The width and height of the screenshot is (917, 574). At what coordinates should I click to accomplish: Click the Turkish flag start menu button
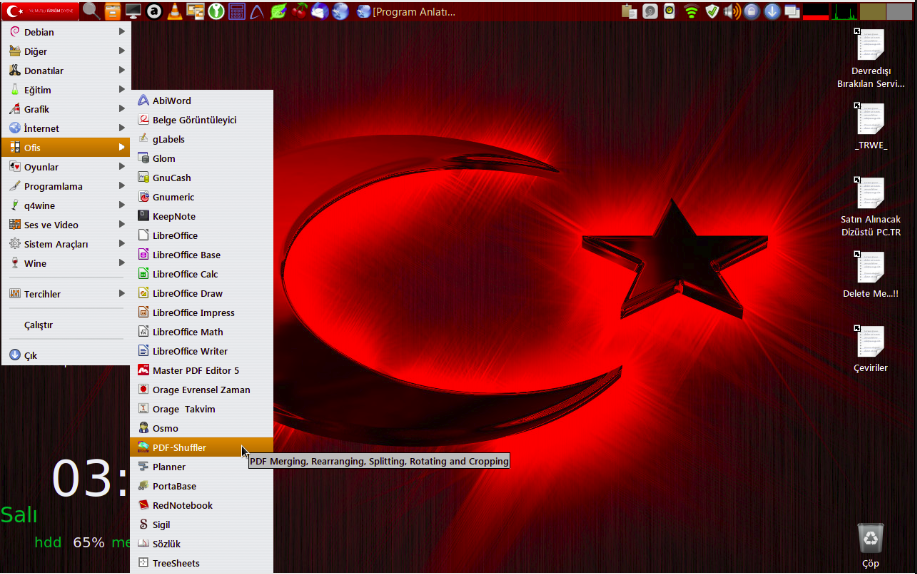[40, 11]
